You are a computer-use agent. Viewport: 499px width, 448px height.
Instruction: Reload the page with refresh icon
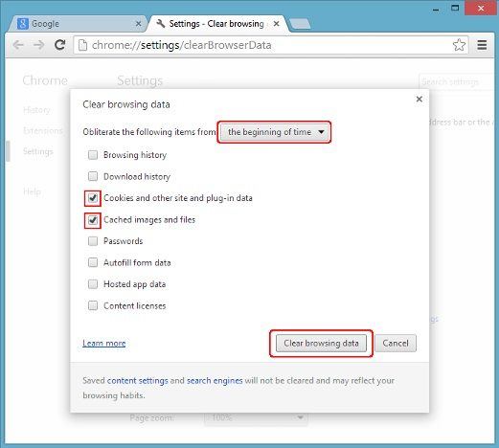[x=59, y=45]
